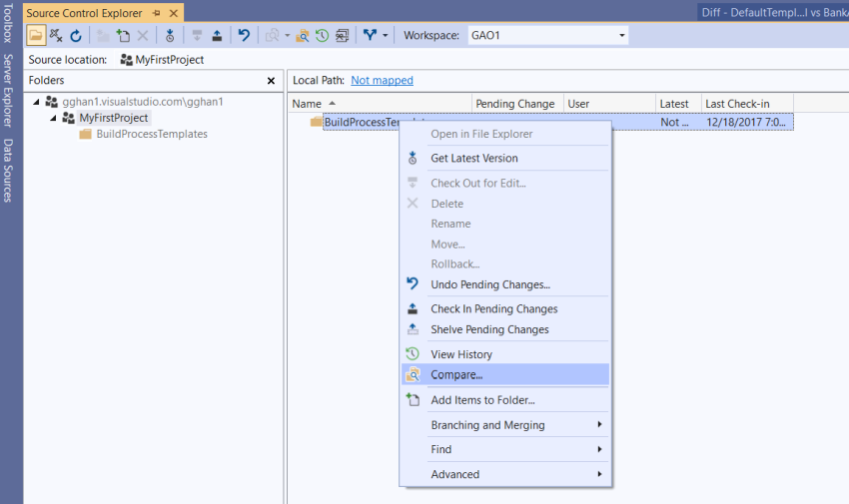Viewport: 849px width, 504px height.
Task: Sort by the User column header
Action: tap(609, 103)
